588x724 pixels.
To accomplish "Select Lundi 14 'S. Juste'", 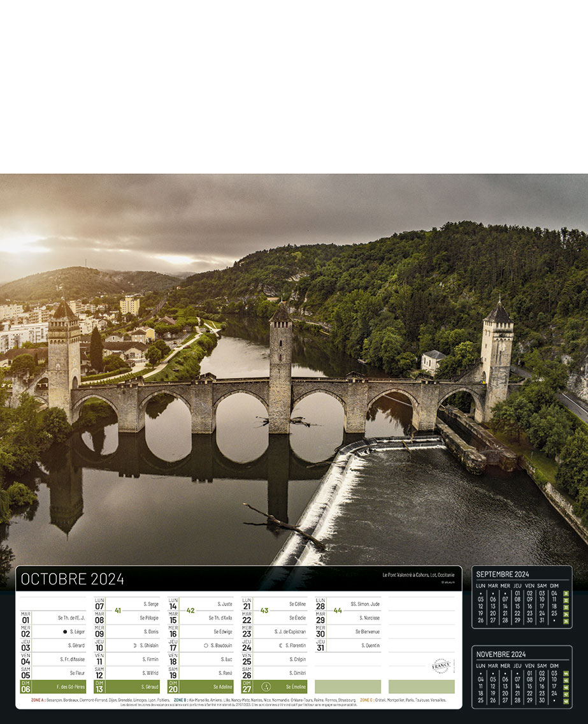I will 201,604.
